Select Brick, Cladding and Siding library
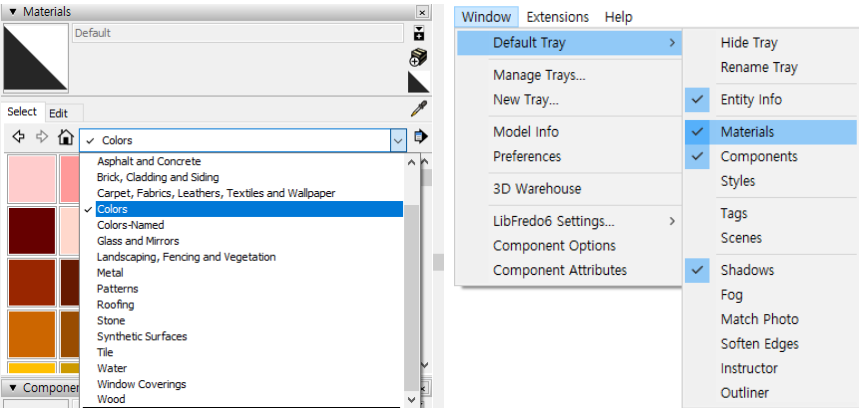The width and height of the screenshot is (860, 408). [249, 177]
